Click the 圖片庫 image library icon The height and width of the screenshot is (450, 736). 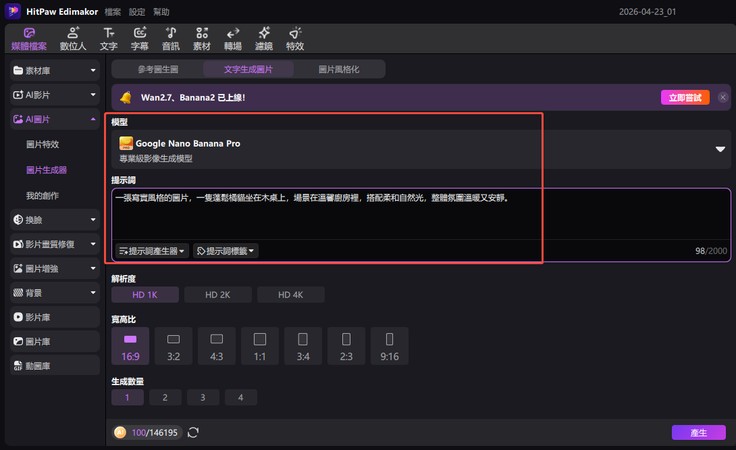click(x=18, y=342)
